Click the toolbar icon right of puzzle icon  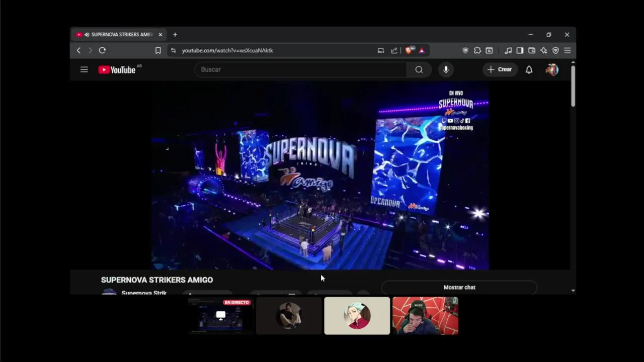(489, 50)
